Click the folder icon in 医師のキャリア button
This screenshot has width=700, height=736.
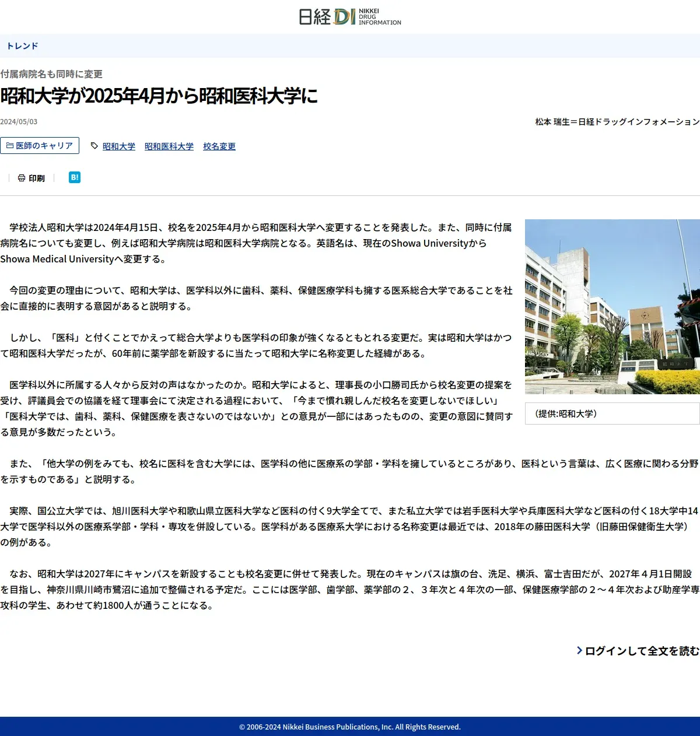10,146
